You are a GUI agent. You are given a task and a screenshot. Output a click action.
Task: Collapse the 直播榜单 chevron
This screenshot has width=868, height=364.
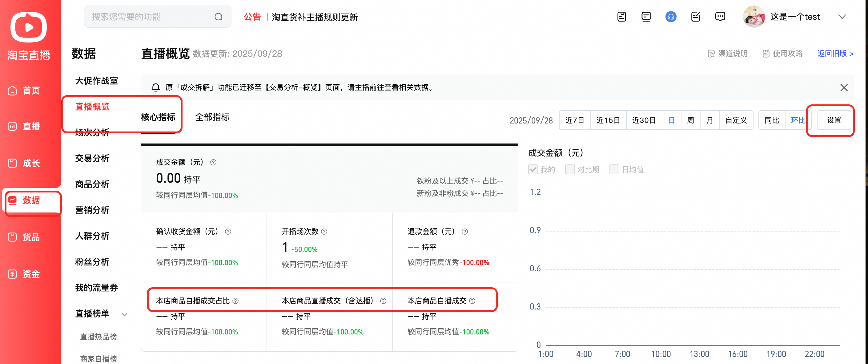(124, 314)
